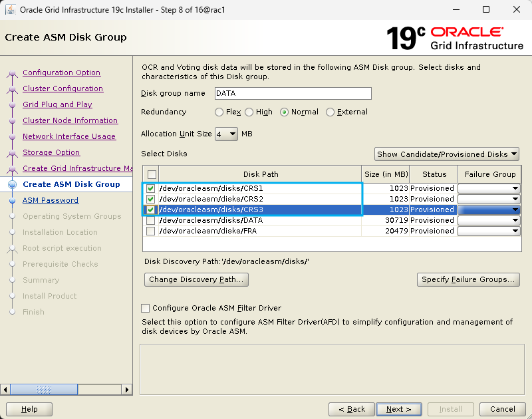Click the Failure Group column header
Screen dimensions: 532x419
[x=489, y=174]
